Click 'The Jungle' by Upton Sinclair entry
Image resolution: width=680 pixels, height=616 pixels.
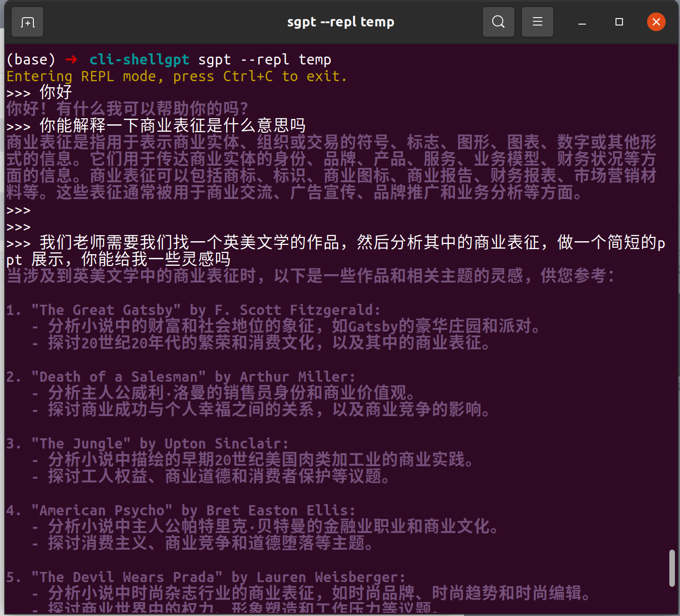coord(148,443)
